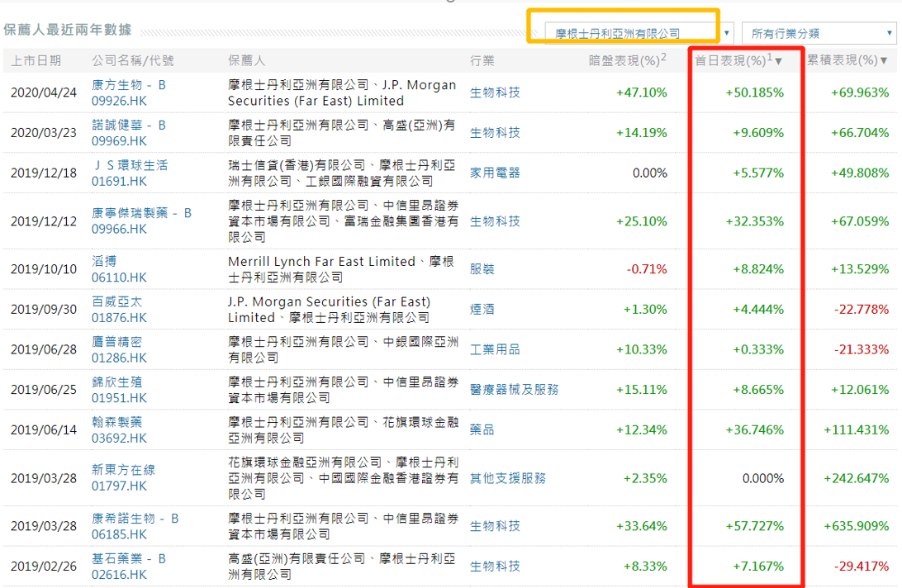Select grey-market value +47.10%
Image resolution: width=902 pixels, height=588 pixels.
pos(642,92)
